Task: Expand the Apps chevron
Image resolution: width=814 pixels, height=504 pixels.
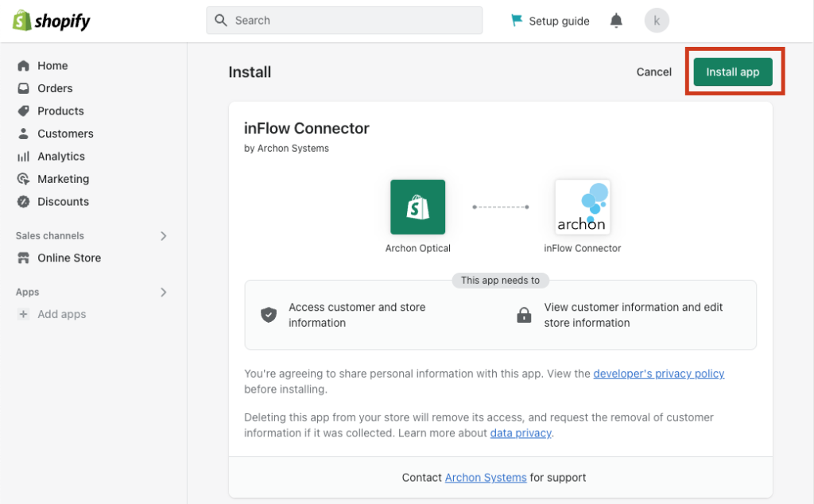Action: click(x=164, y=293)
